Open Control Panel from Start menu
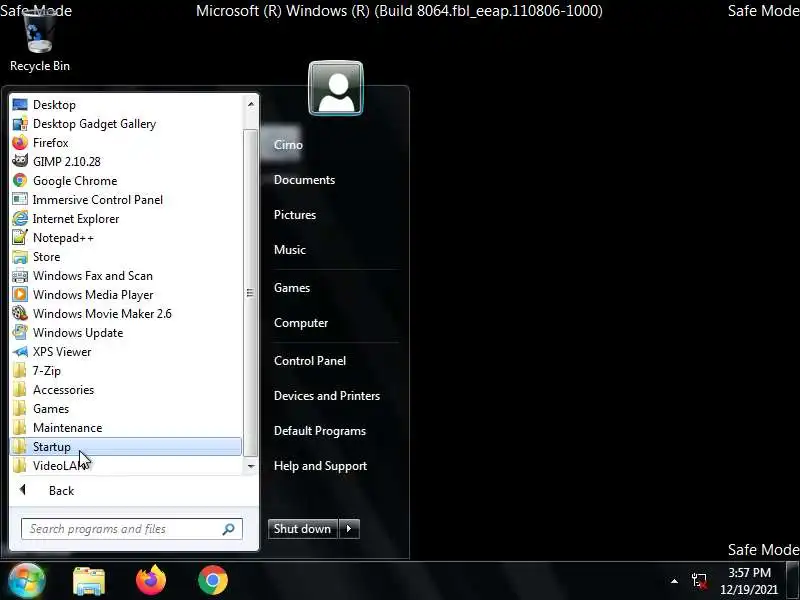Image resolution: width=800 pixels, height=600 pixels. click(310, 361)
